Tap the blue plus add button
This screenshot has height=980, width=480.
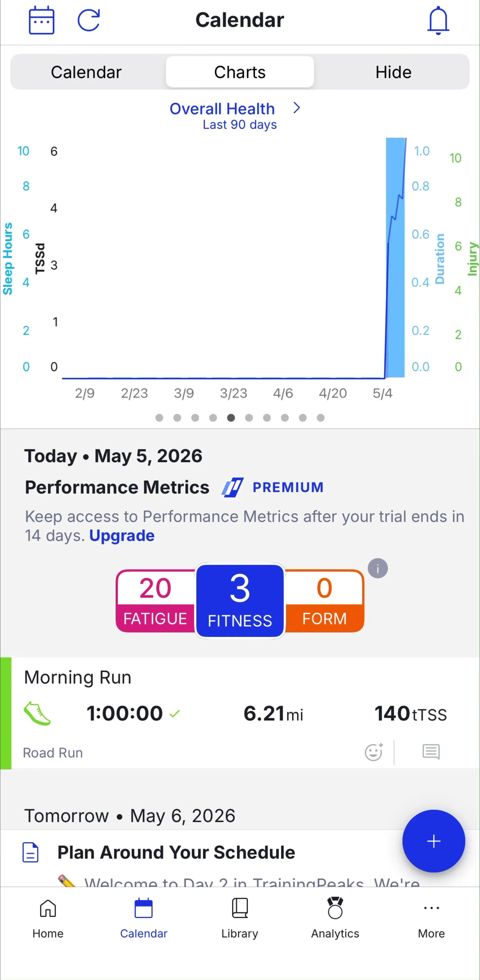click(434, 841)
